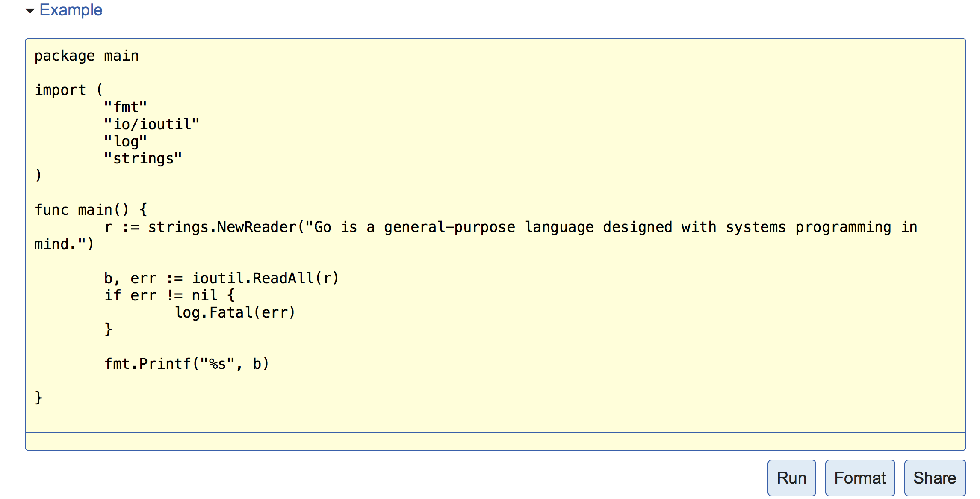
Task: Click the "fmt" import line
Action: pyautogui.click(x=125, y=107)
